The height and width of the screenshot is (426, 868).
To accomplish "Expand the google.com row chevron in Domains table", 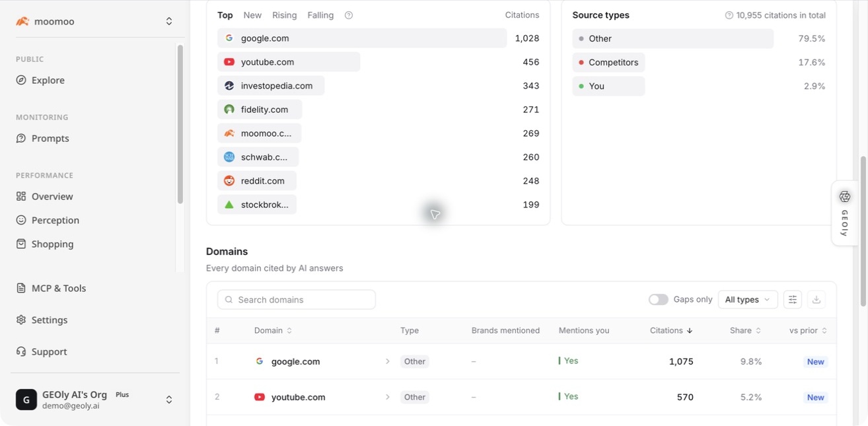I will [388, 361].
